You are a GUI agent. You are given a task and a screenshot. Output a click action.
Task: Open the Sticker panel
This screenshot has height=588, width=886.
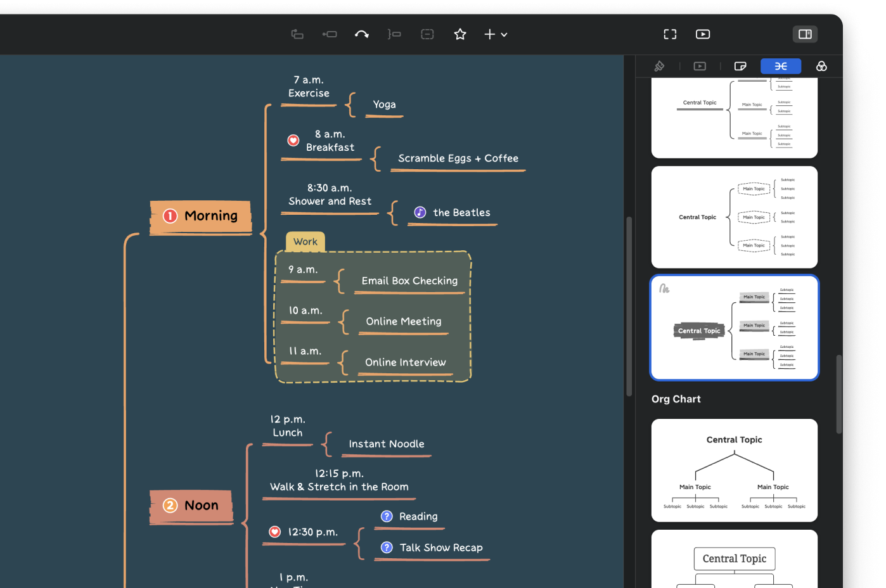coord(740,65)
